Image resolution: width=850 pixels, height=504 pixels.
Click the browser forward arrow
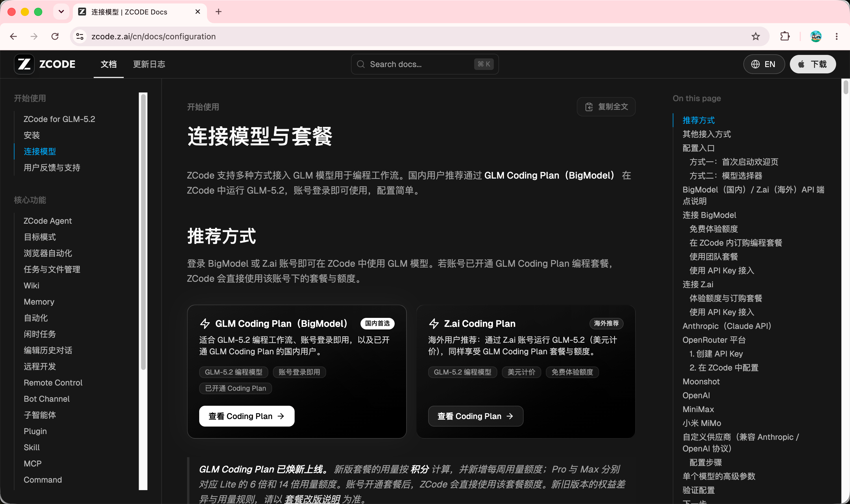tap(34, 36)
